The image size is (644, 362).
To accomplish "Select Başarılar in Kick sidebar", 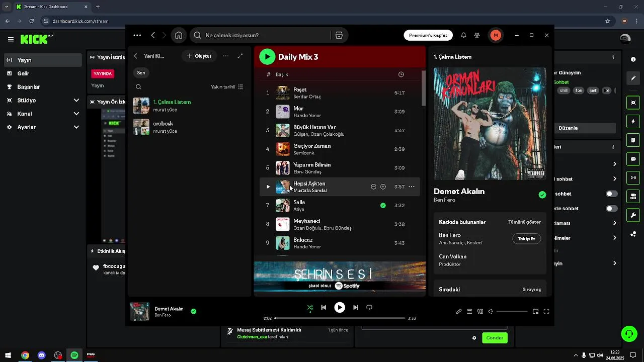I will coord(42,87).
